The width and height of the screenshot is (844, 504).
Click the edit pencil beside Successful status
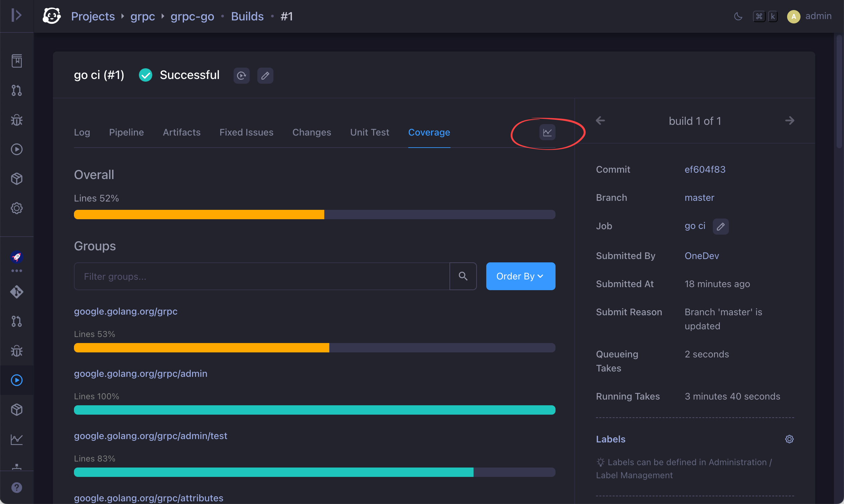coord(265,75)
